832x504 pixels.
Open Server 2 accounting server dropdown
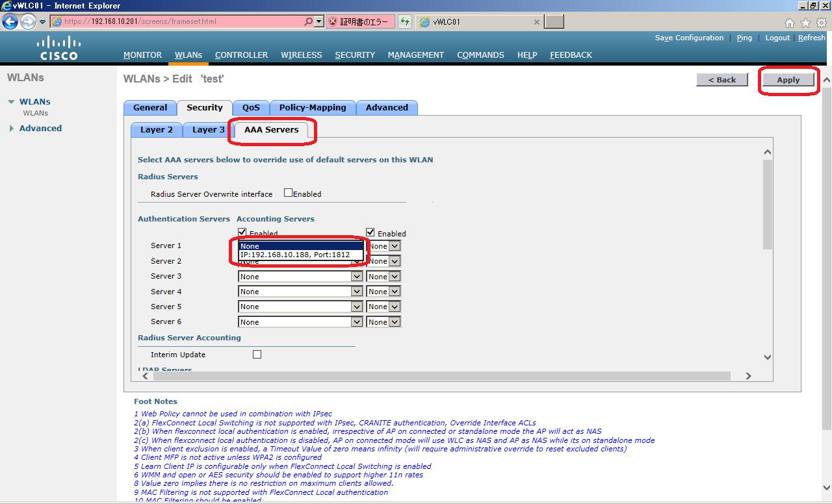pyautogui.click(x=383, y=261)
